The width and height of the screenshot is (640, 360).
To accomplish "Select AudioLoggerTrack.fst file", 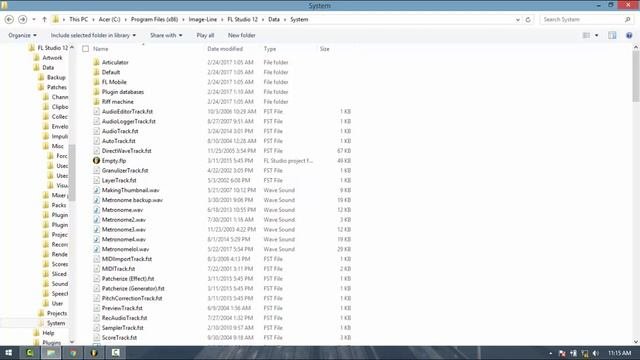I will [129, 121].
